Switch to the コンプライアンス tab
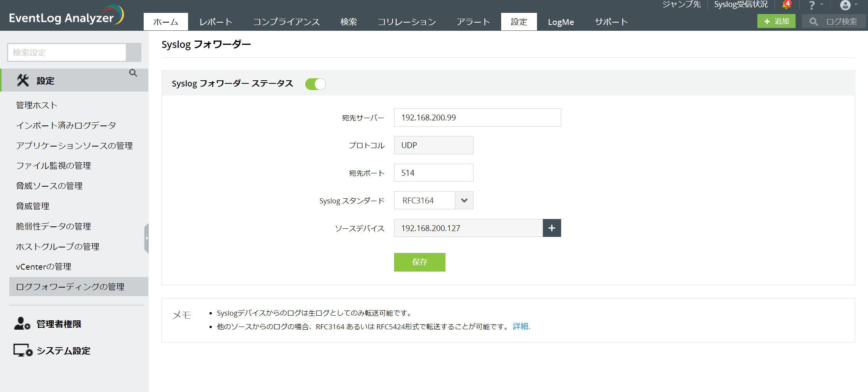868x392 pixels. [x=286, y=22]
